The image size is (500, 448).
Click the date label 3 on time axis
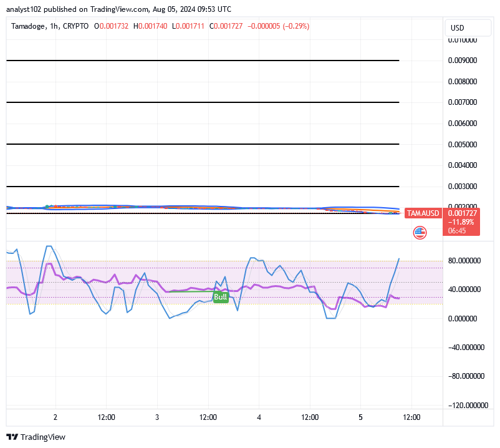click(157, 417)
